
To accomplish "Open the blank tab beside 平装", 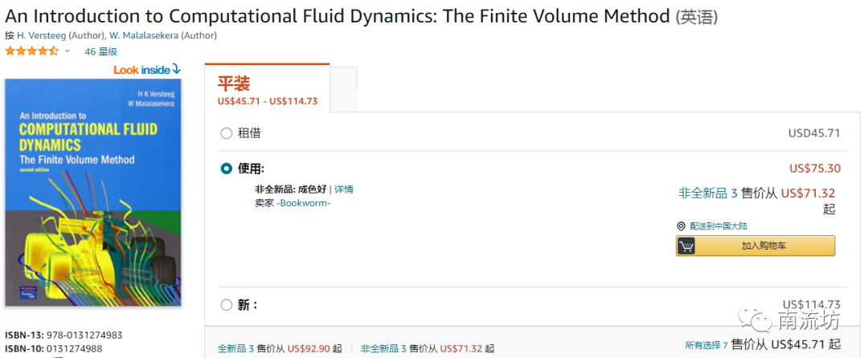I will coord(343,87).
